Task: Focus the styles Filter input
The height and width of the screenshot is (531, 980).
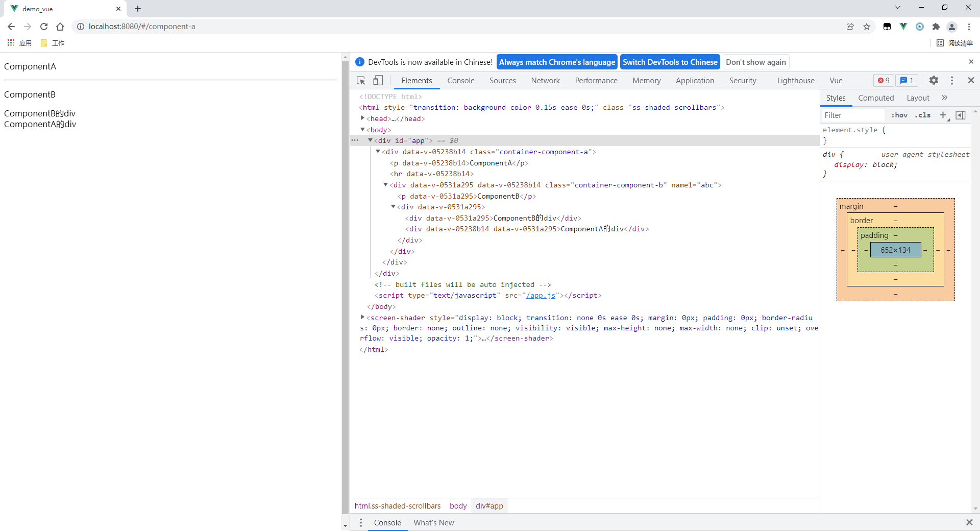Action: point(852,115)
